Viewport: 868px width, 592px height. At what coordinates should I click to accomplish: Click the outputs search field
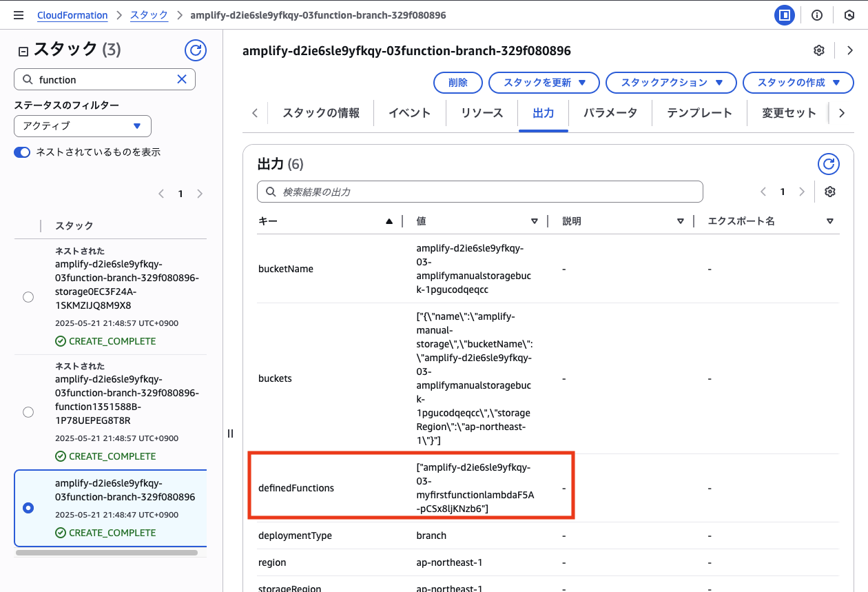point(480,192)
